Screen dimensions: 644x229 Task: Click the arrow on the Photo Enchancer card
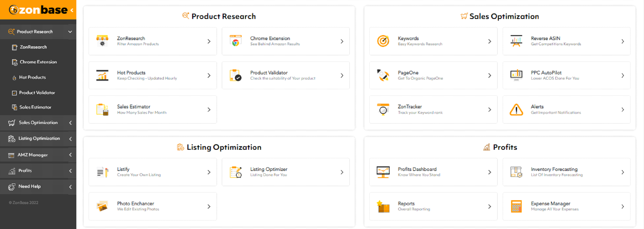[209, 207]
